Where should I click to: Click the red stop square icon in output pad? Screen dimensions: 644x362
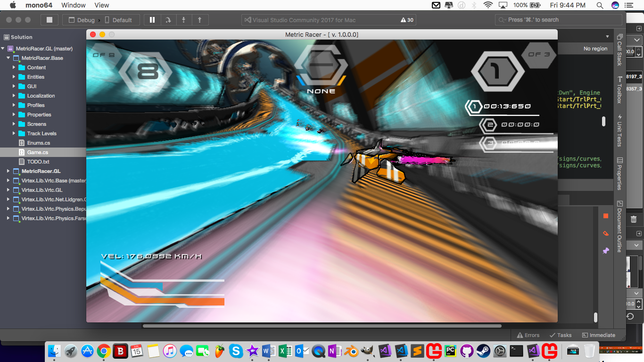click(606, 216)
